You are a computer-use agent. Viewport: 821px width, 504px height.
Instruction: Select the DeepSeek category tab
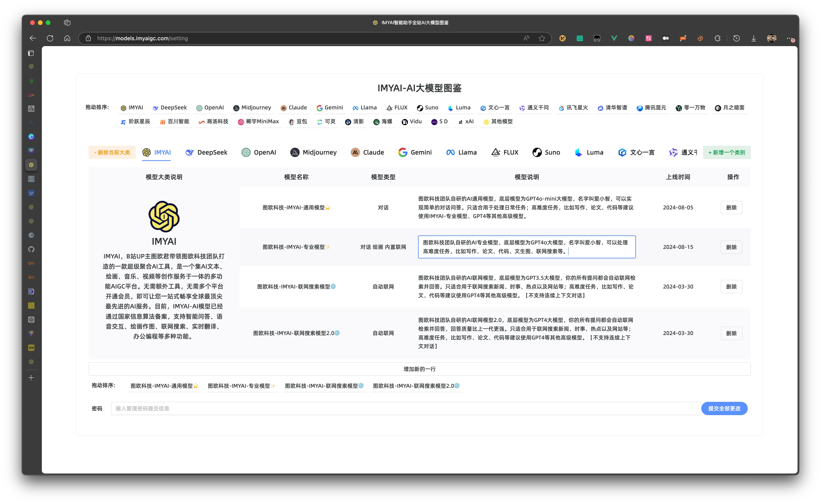point(206,152)
